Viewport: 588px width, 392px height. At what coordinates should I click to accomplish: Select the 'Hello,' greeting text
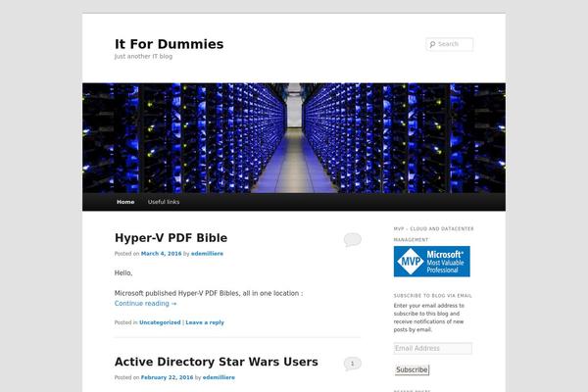pyautogui.click(x=123, y=273)
